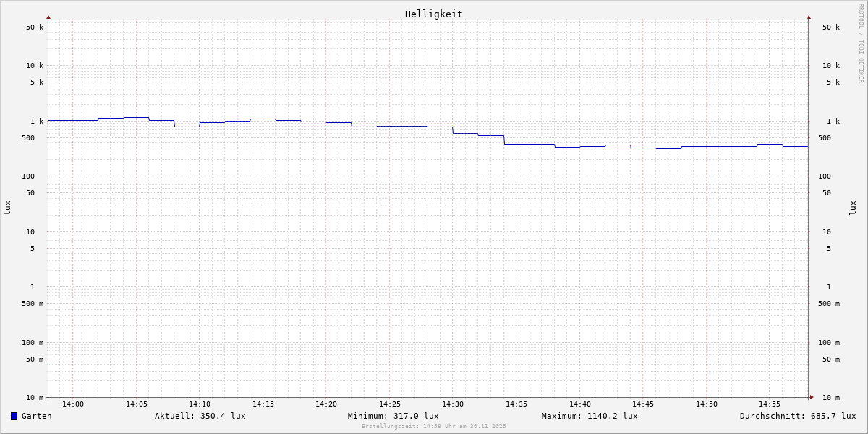Viewport: 868px width, 434px height.
Task: Click the left vertical lux axis label
Action: 7,208
